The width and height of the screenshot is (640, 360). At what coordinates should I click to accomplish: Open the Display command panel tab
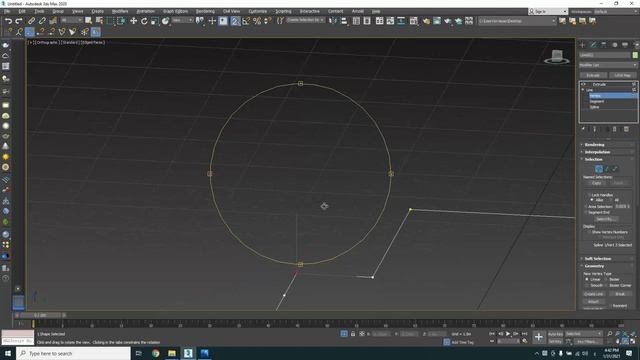(x=625, y=44)
